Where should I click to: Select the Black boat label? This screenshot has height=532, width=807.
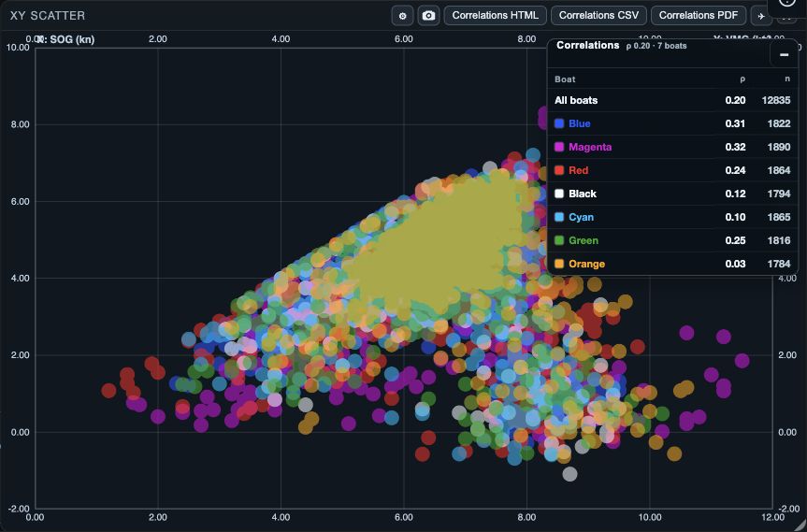(x=583, y=194)
